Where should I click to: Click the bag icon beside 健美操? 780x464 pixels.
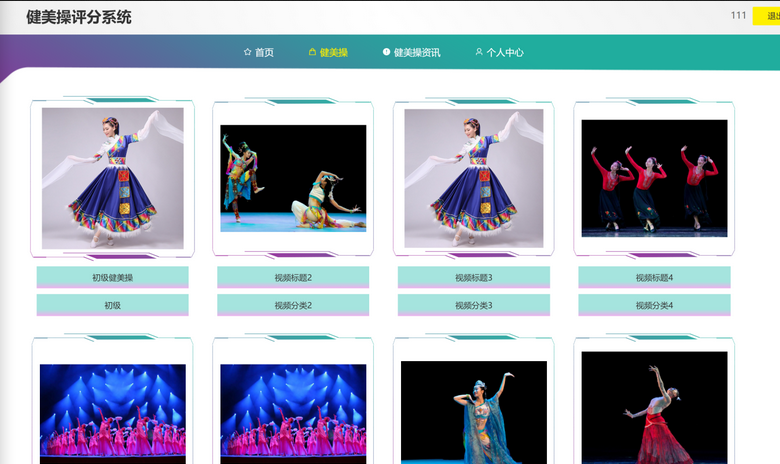tap(312, 52)
